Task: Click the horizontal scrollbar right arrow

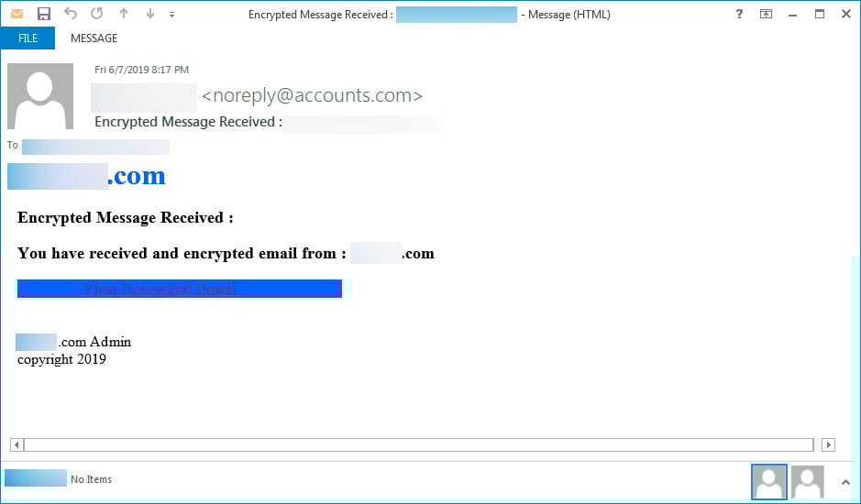Action: [829, 444]
